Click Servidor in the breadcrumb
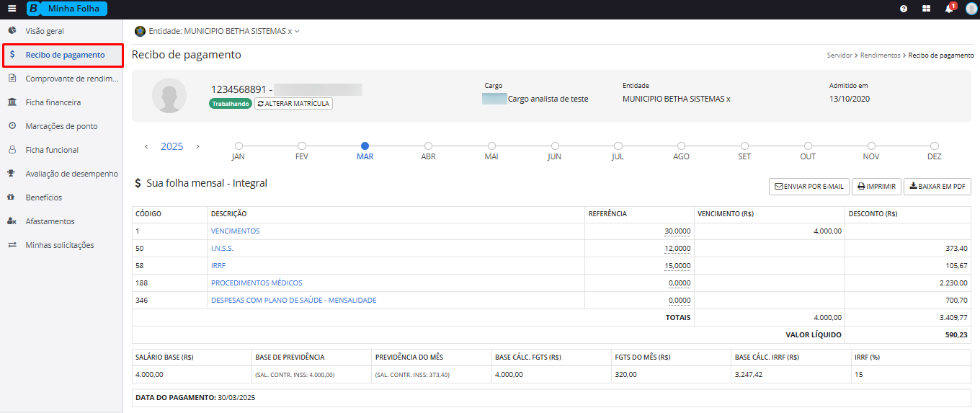 (839, 55)
